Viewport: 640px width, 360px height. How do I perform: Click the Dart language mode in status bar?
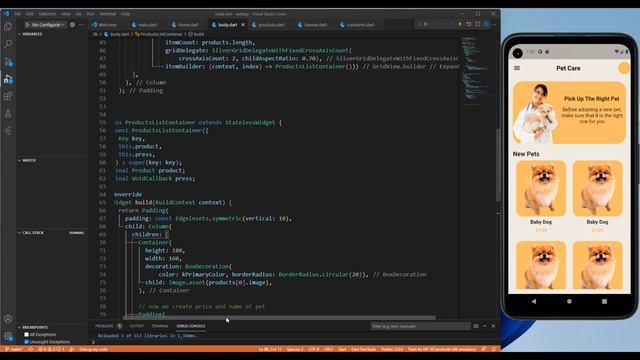click(342, 349)
